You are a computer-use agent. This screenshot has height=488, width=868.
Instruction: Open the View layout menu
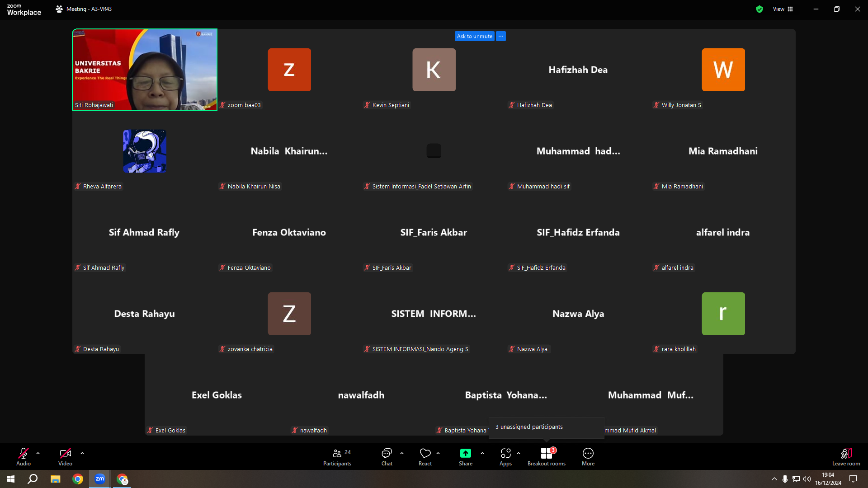click(x=783, y=9)
